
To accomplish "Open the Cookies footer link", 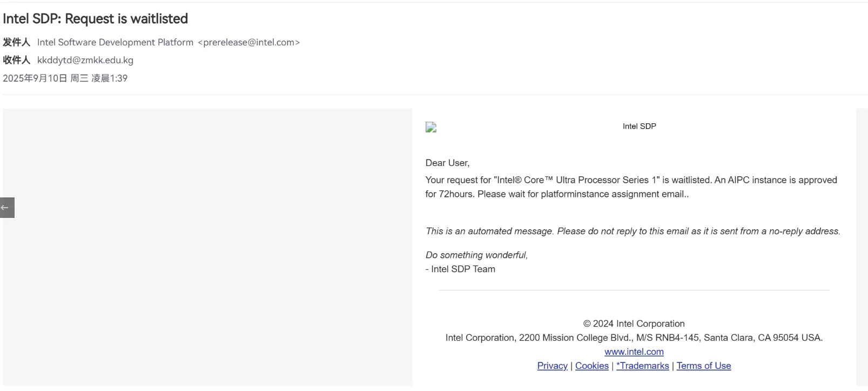I will pyautogui.click(x=591, y=366).
